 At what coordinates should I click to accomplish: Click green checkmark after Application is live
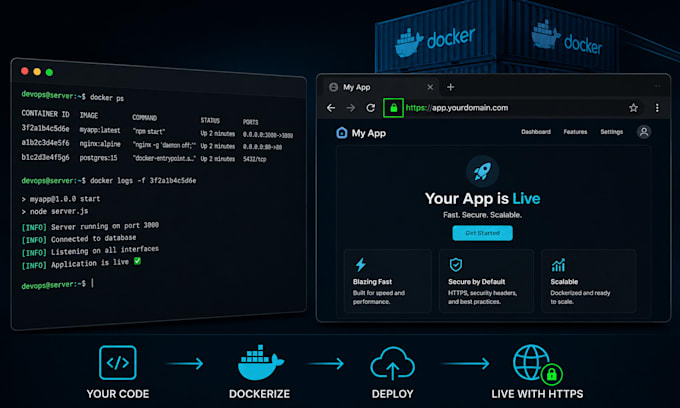tap(137, 261)
